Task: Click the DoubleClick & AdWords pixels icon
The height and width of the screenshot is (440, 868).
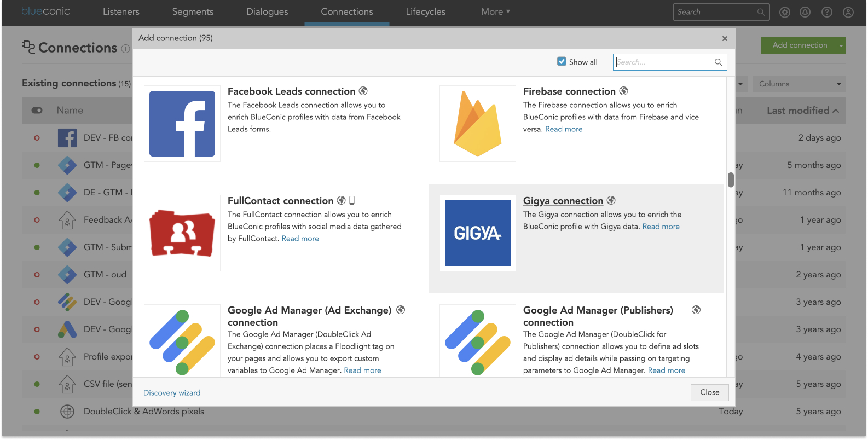Action: [67, 412]
